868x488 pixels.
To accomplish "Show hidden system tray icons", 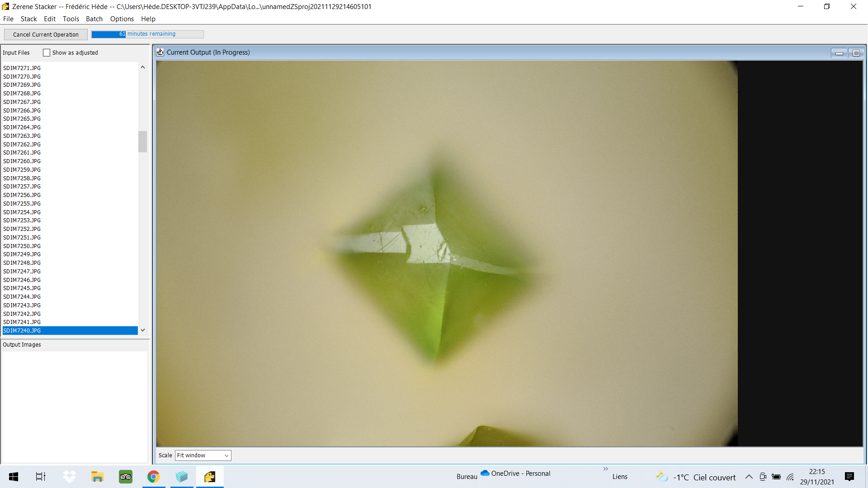I will pyautogui.click(x=749, y=477).
